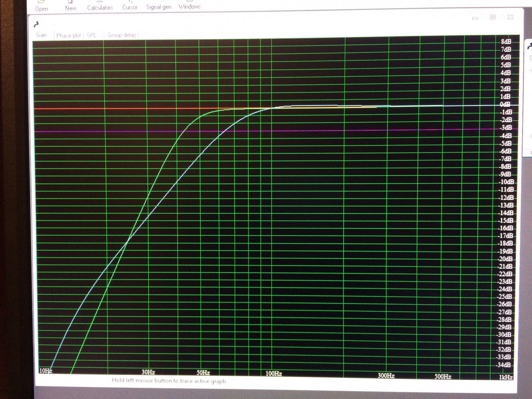Open the Windows toolbar menu
The width and height of the screenshot is (532, 399).
pyautogui.click(x=190, y=4)
